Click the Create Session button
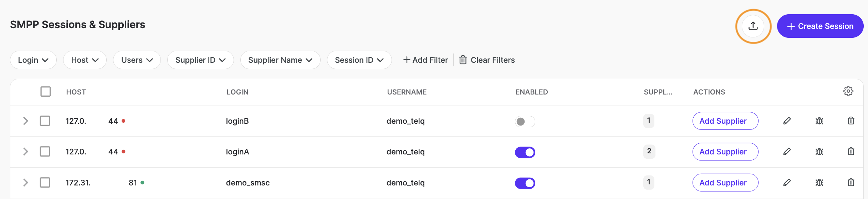 coord(820,26)
